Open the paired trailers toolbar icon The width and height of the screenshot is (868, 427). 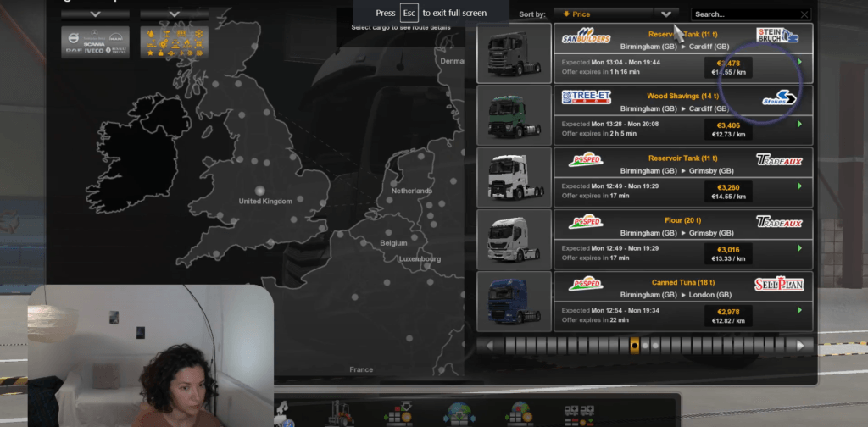579,415
